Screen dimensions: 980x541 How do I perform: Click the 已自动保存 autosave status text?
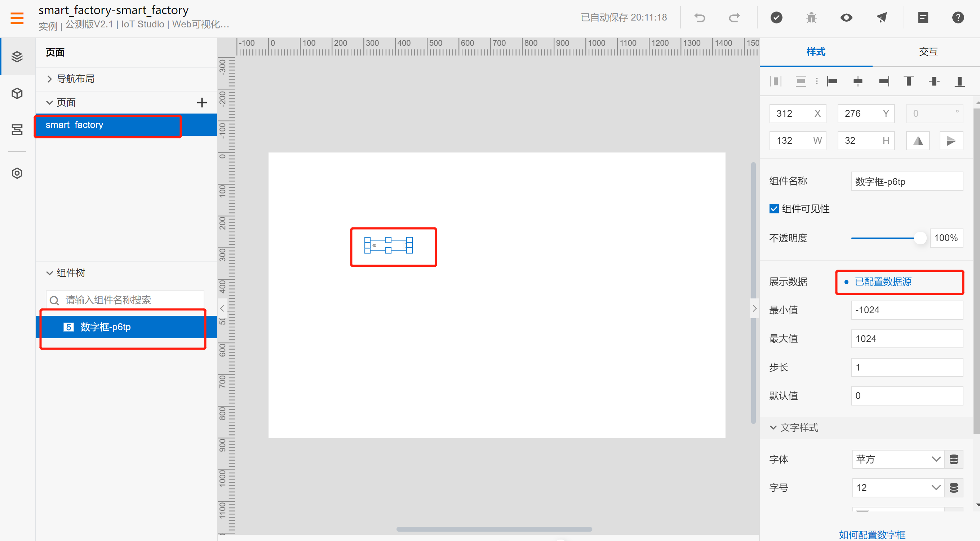[x=624, y=18]
